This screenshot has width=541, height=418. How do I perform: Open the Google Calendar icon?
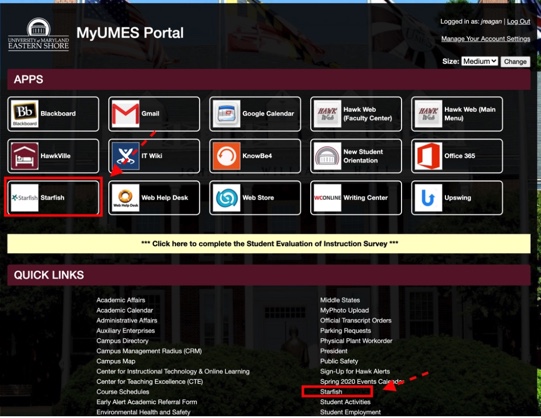(226, 114)
